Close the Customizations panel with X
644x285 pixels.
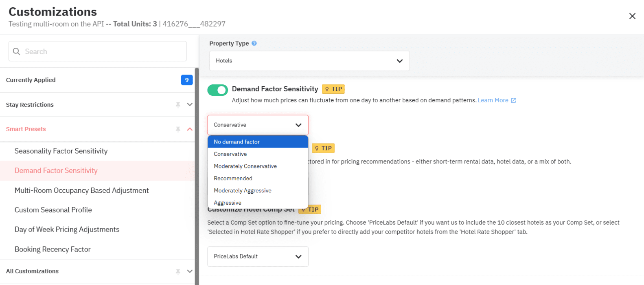click(632, 16)
